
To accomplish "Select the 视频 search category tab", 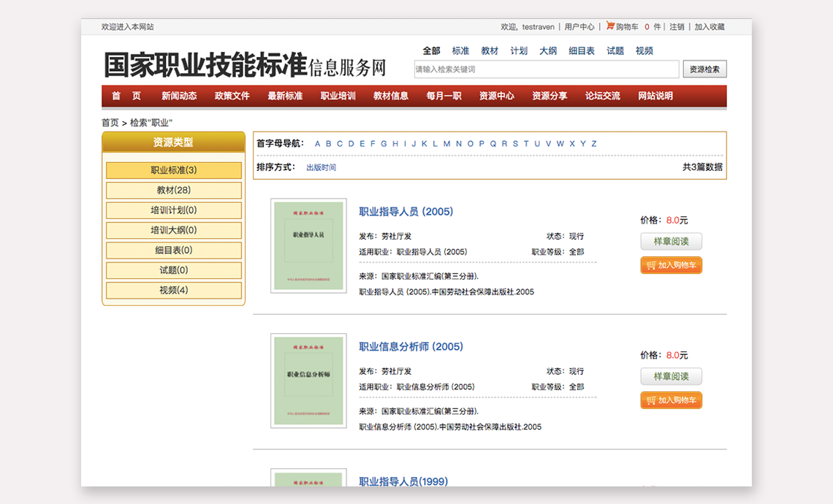I will pos(644,51).
